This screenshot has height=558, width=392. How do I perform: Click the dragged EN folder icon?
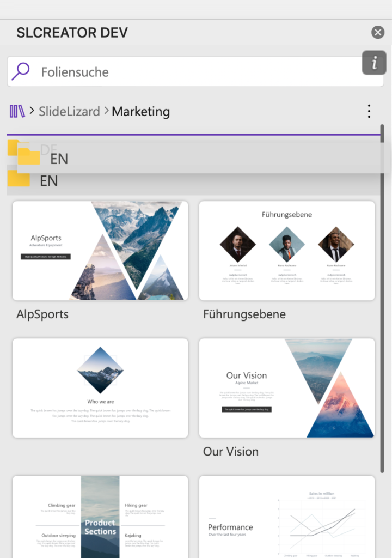pos(29,156)
